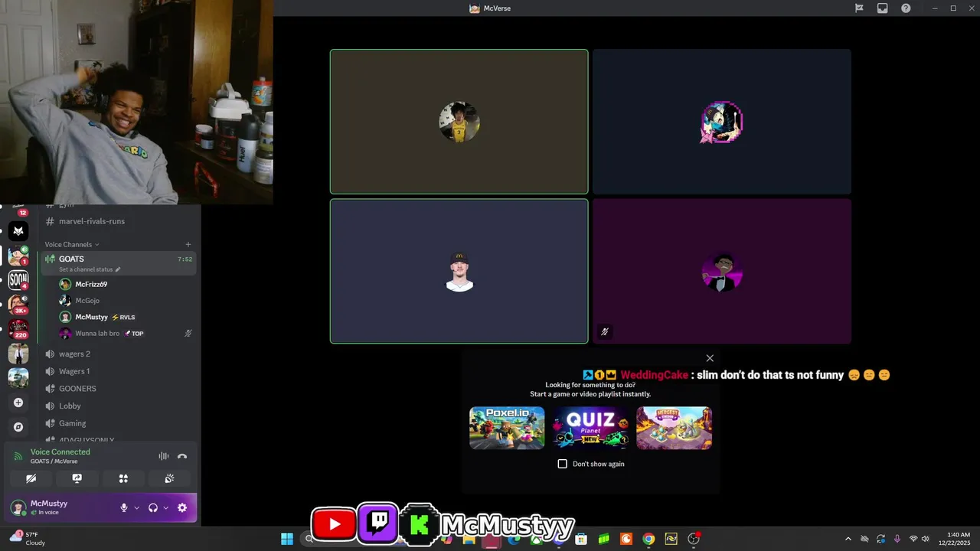
Task: Mute your microphone in user panel
Action: coord(124,507)
